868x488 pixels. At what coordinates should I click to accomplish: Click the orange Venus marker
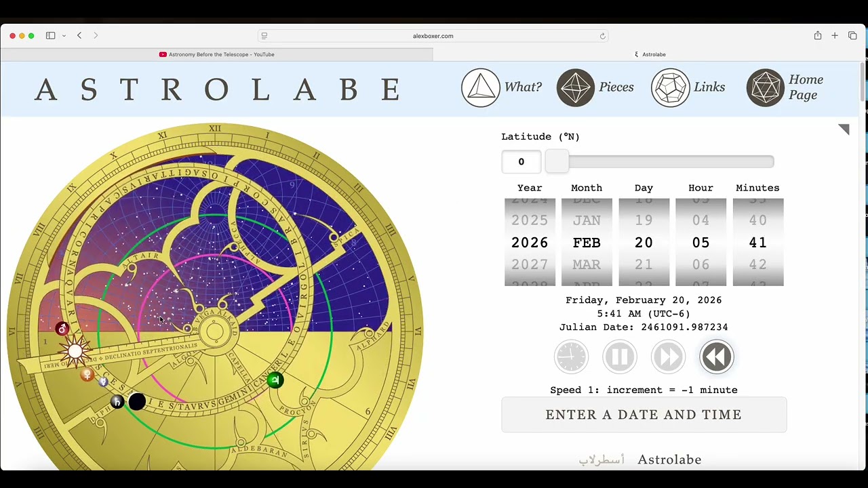coord(87,374)
